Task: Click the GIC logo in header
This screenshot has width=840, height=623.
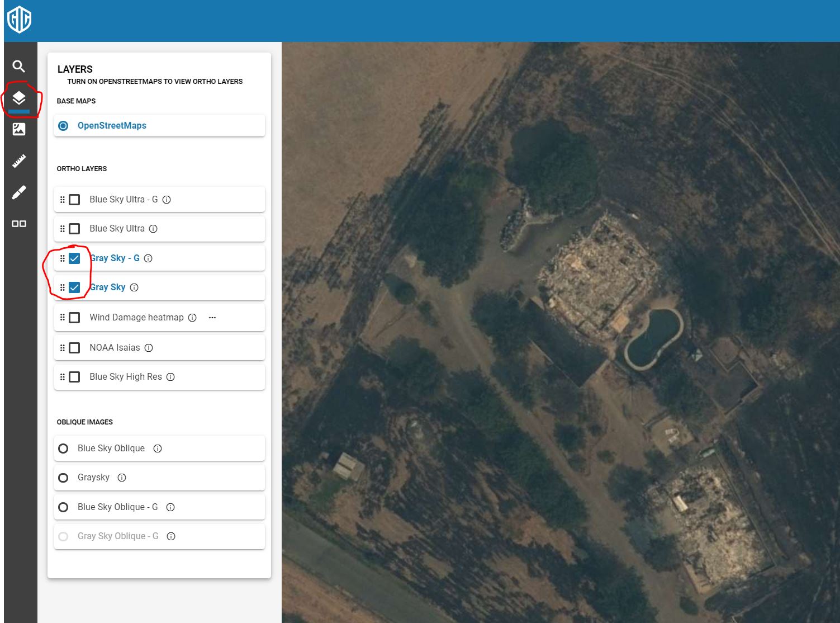Action: coord(19,20)
